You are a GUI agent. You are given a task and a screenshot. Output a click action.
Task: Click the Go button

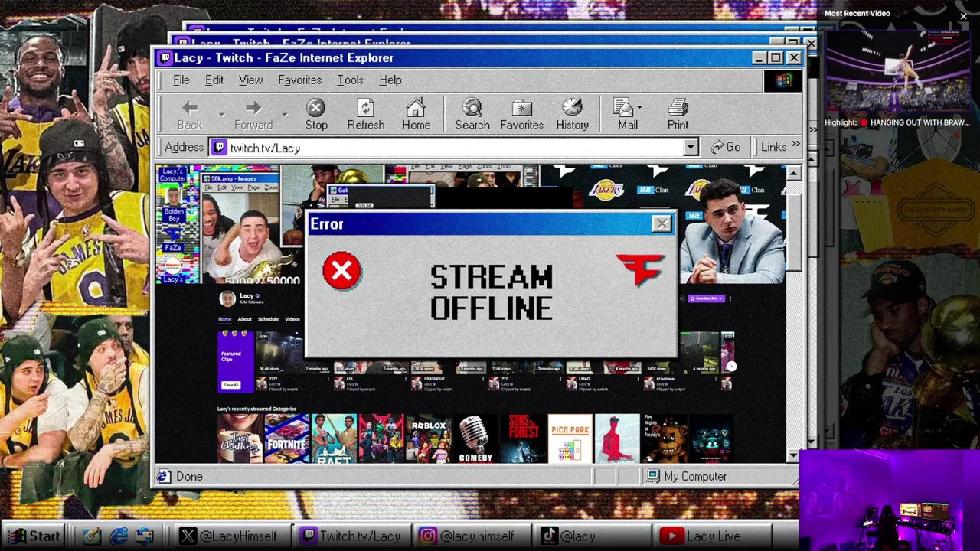tap(726, 147)
